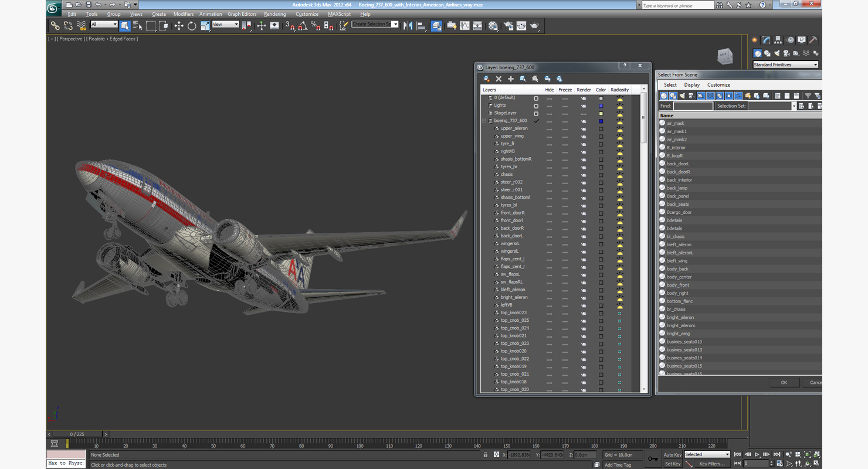868x469 pixels.
Task: Open the reference coordinate View dropdown
Action: point(225,25)
